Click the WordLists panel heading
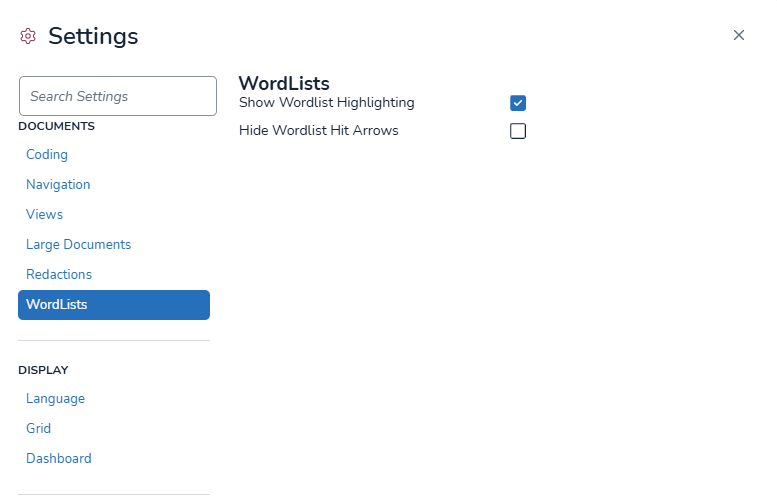Screen dimensions: 777x498 click(284, 84)
